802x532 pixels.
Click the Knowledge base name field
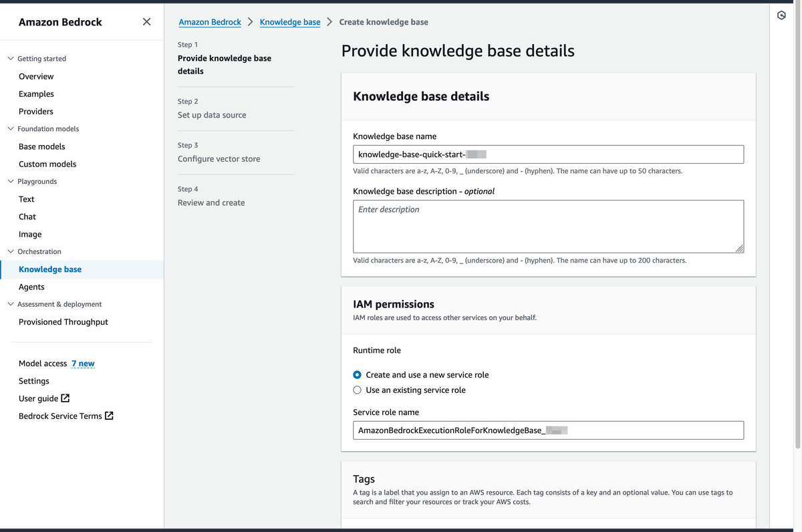click(x=548, y=154)
